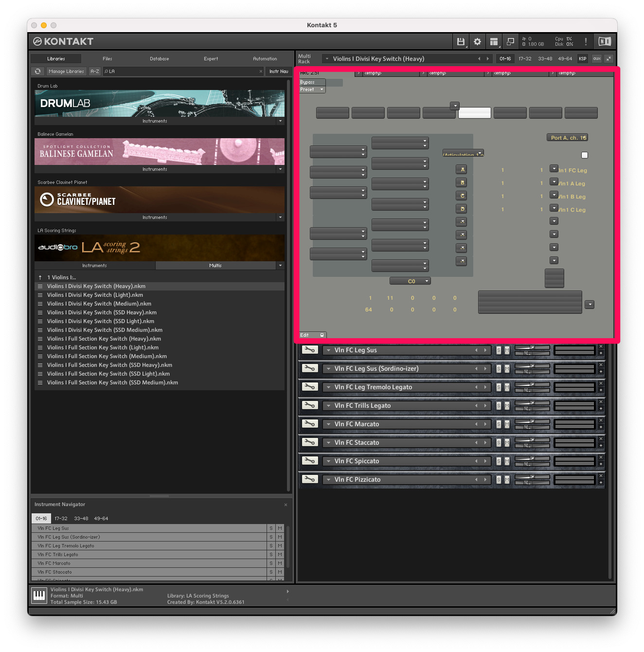Select Violins I Divisi Key Switch (Light).nkm
The width and height of the screenshot is (644, 652).
tap(95, 295)
